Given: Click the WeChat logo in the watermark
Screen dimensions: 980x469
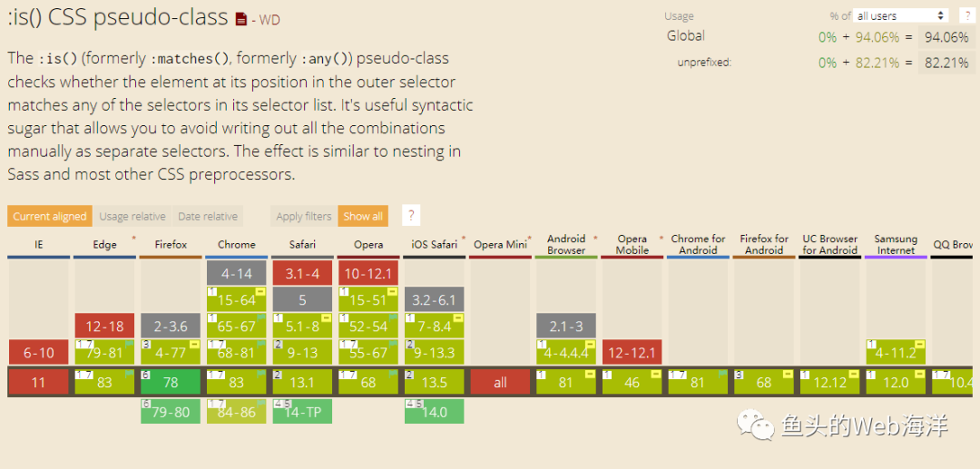Looking at the screenshot, I should click(756, 424).
